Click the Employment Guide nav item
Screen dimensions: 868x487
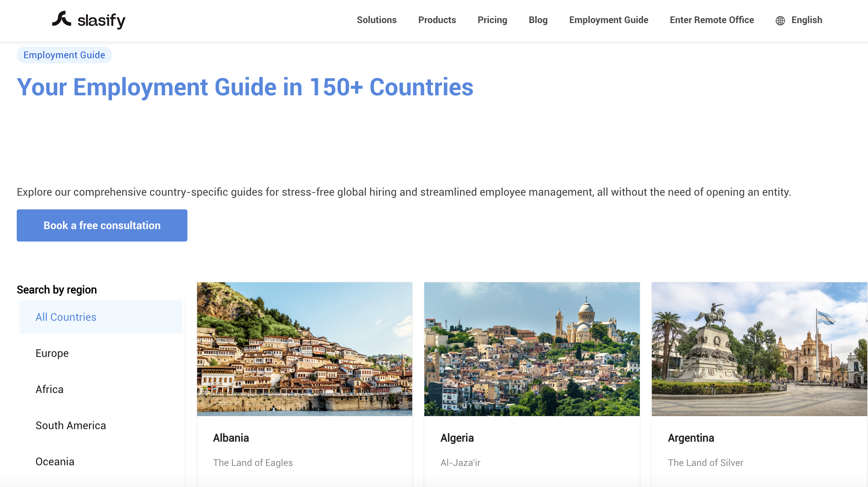(609, 20)
